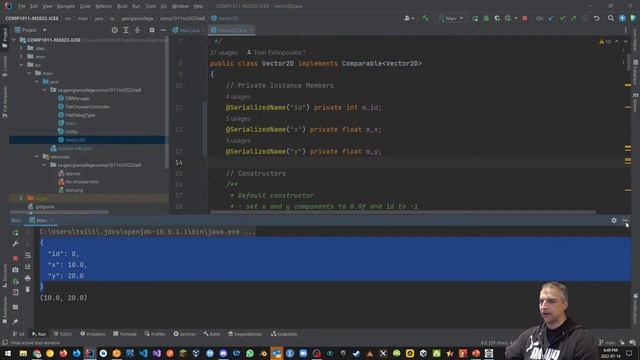Select DBManager class in project tree

point(77,98)
